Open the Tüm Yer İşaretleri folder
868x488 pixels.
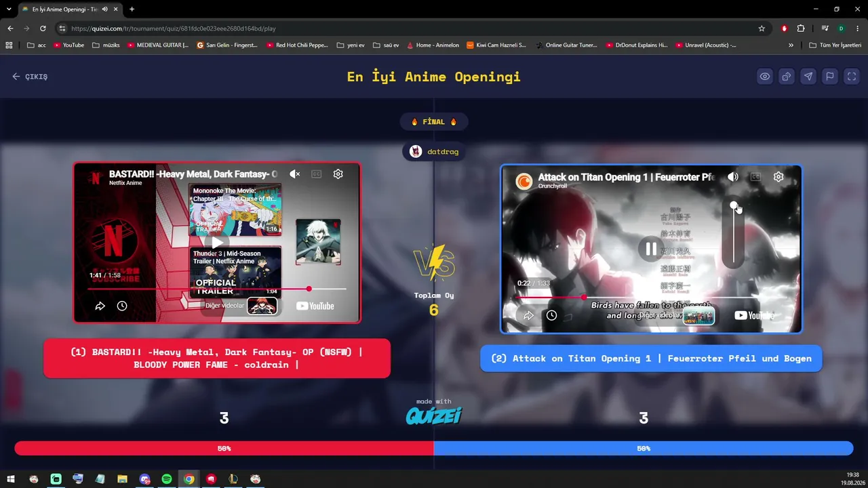click(x=835, y=45)
